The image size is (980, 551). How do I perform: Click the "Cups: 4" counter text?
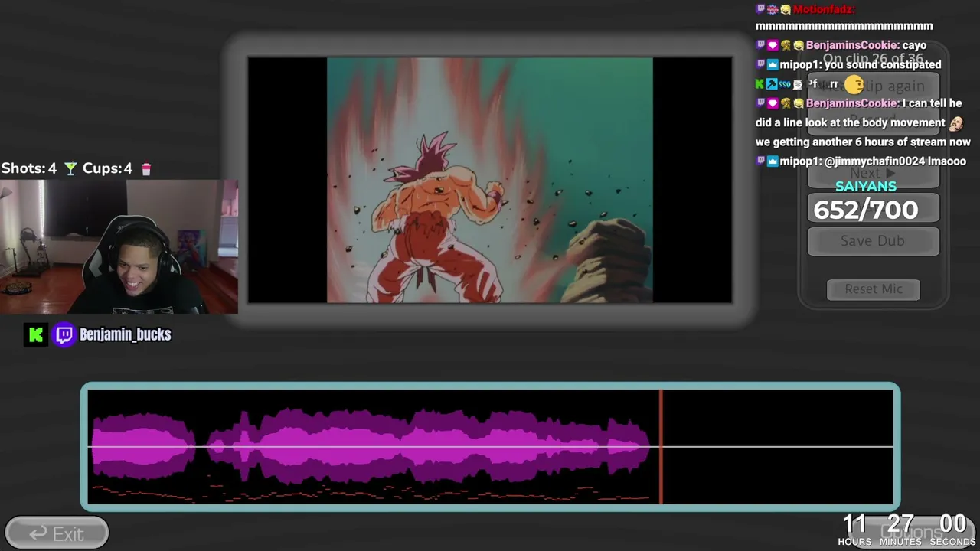coord(107,168)
